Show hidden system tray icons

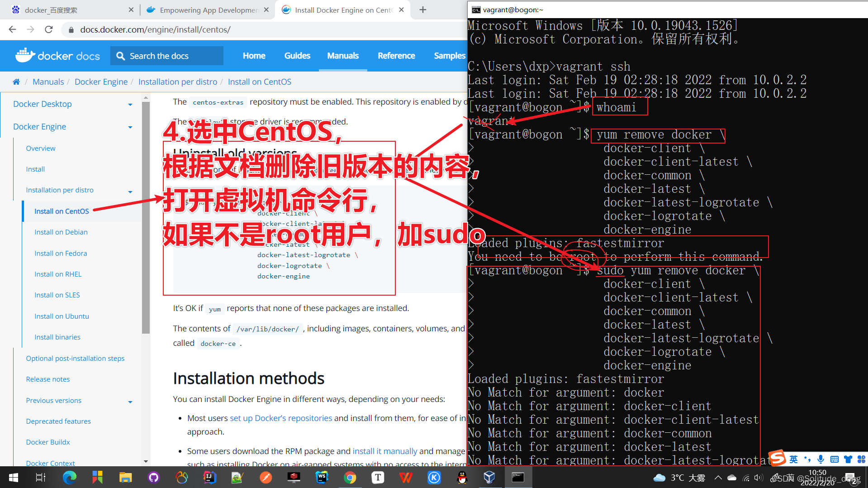pos(718,478)
